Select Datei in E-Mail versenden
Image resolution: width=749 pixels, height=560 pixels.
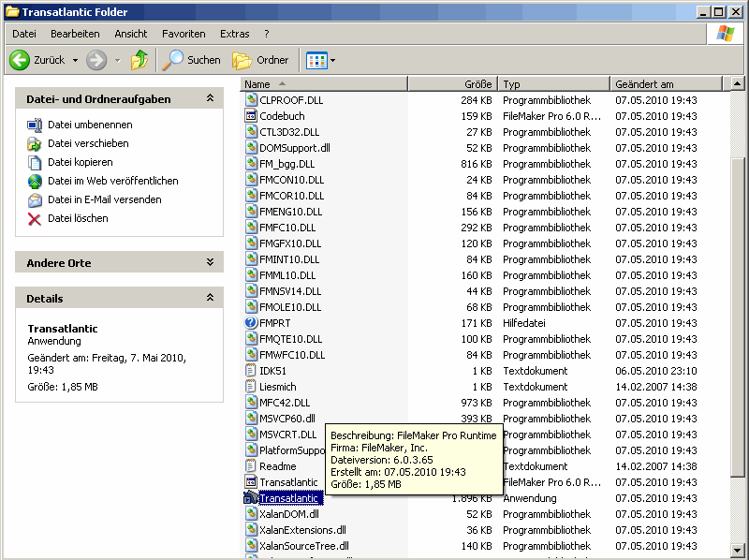tap(104, 199)
